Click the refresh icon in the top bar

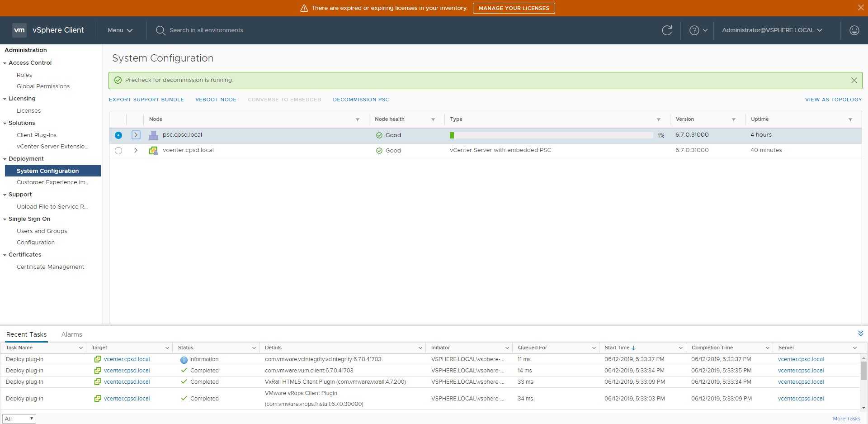667,30
